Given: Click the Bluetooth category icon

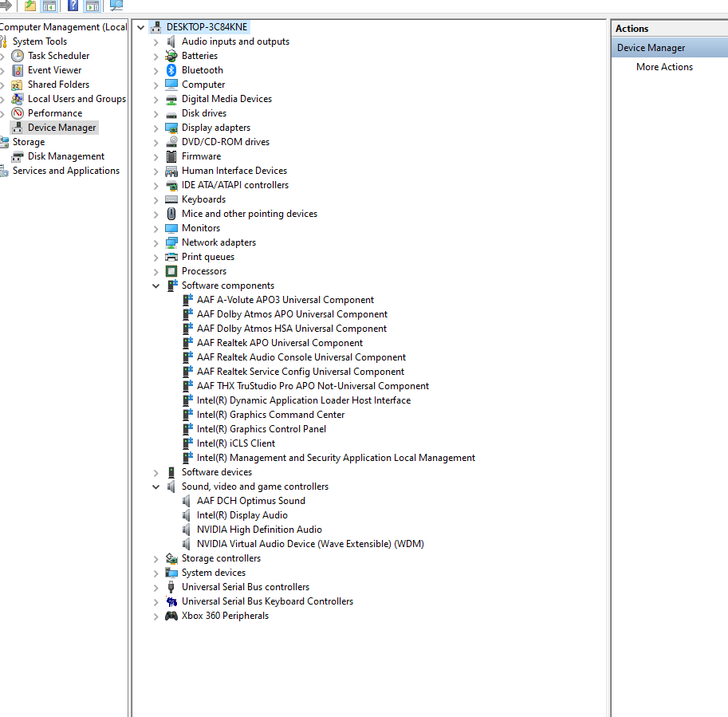Looking at the screenshot, I should [171, 70].
